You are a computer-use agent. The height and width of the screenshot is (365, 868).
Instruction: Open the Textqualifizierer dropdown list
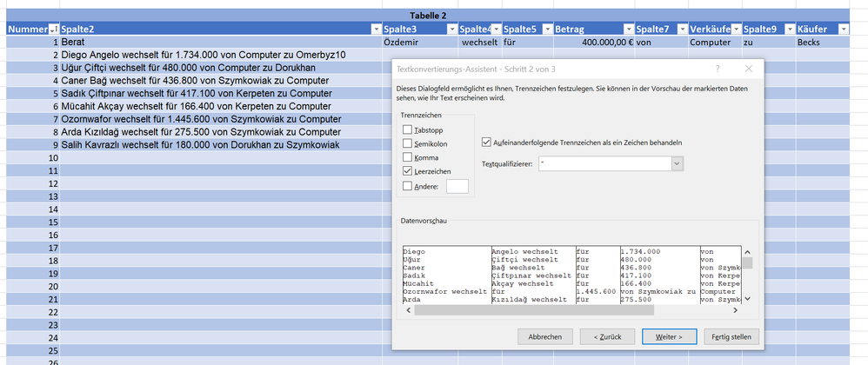[x=678, y=163]
